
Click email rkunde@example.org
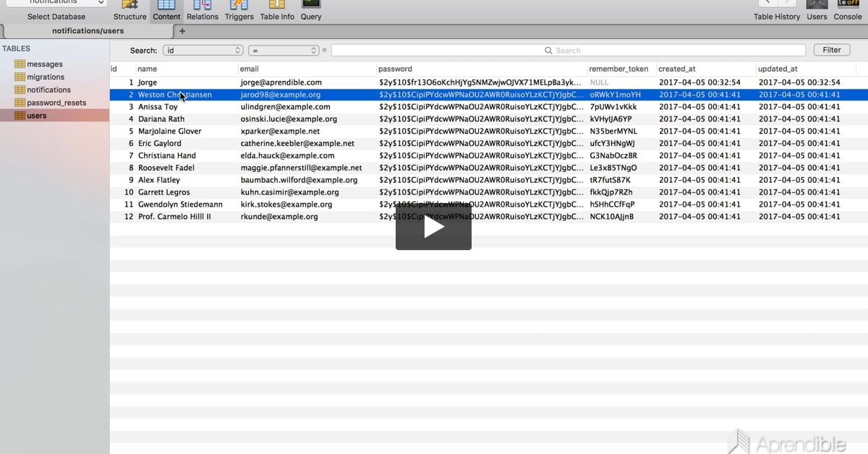tap(279, 217)
